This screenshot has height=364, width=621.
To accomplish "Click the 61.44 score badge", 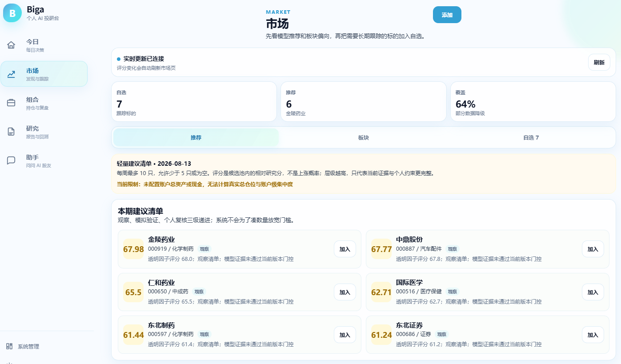I will [133, 335].
